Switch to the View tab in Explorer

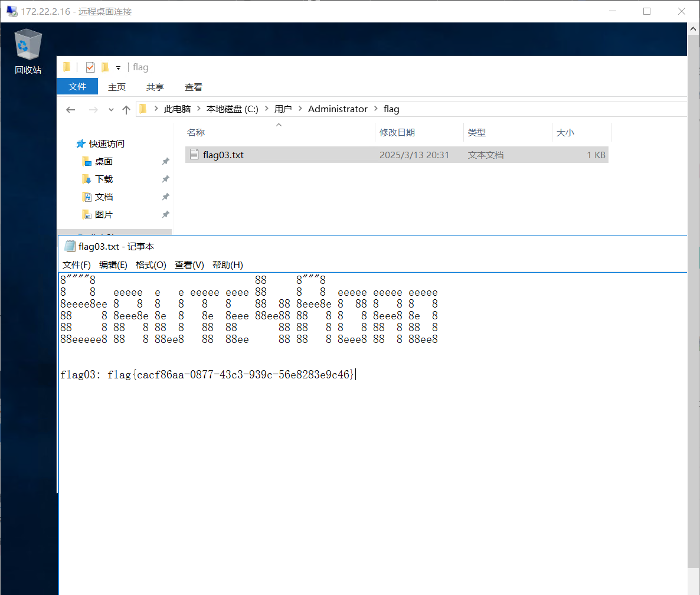[193, 87]
